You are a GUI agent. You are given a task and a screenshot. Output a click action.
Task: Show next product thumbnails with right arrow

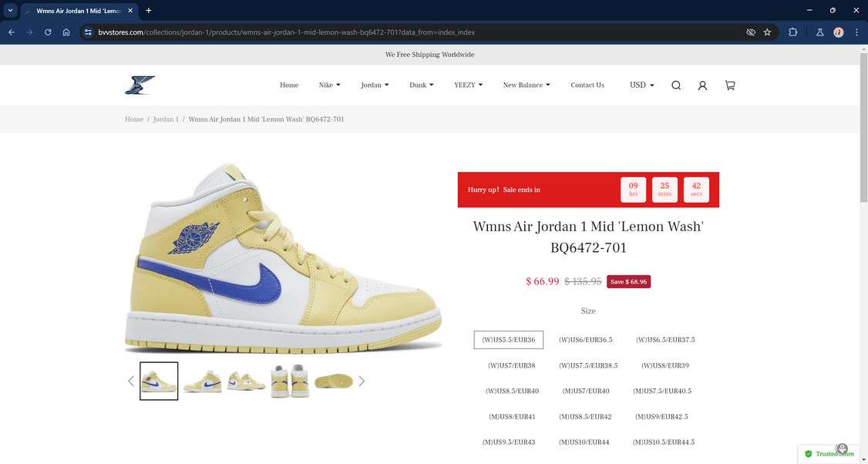tap(362, 381)
